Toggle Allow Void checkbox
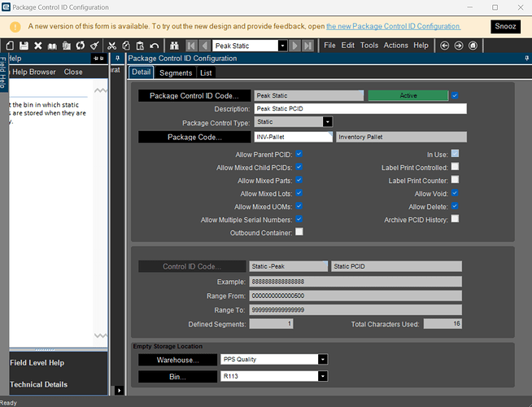Viewport: 532px width, 407px height. click(x=455, y=193)
